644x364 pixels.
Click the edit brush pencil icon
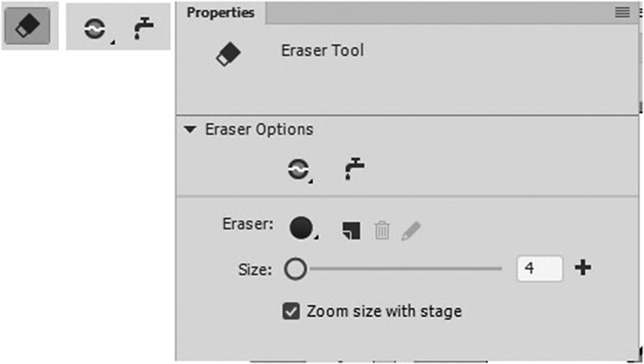click(412, 230)
